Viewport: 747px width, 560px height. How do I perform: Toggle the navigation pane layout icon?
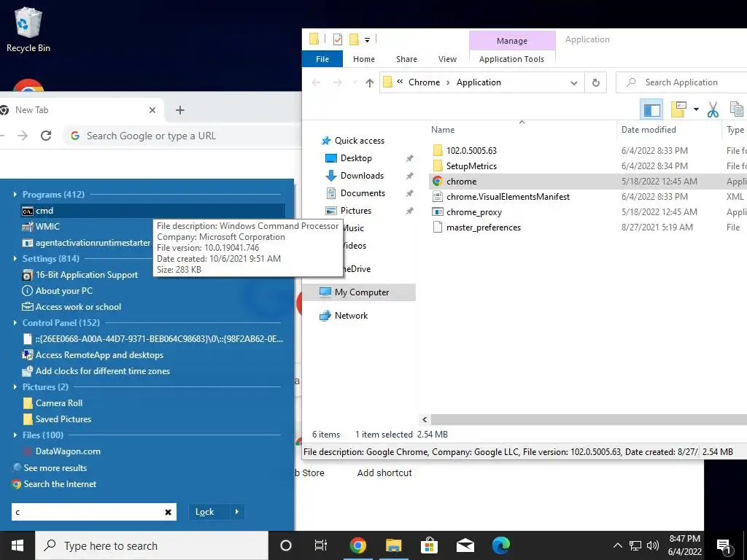point(651,110)
